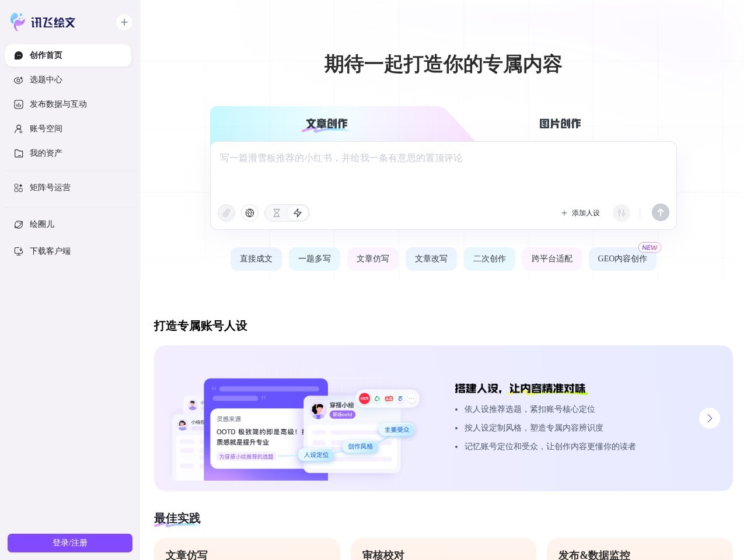This screenshot has height=560, width=747.
Task: Open the parameter adjustment sliders icon
Action: 622,213
